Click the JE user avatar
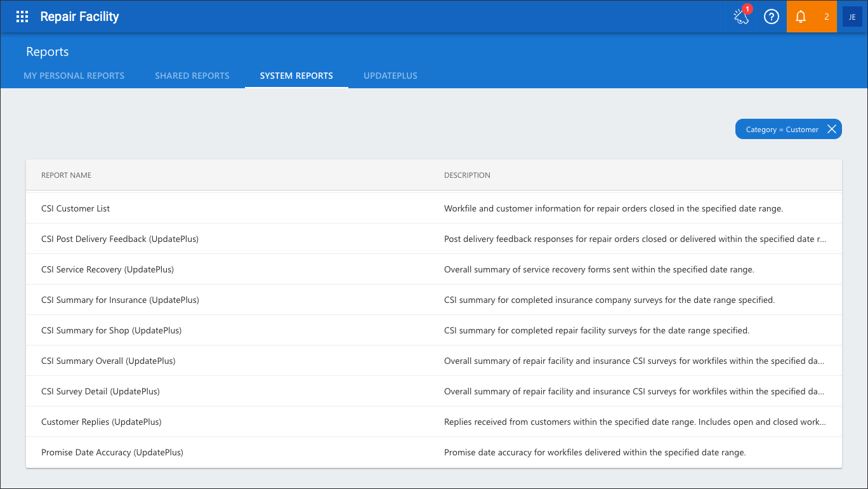The image size is (868, 489). (852, 17)
